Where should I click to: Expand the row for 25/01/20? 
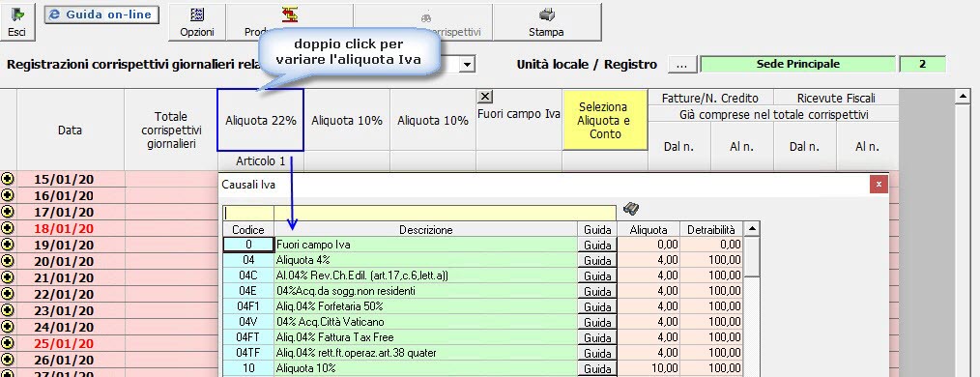(8, 342)
